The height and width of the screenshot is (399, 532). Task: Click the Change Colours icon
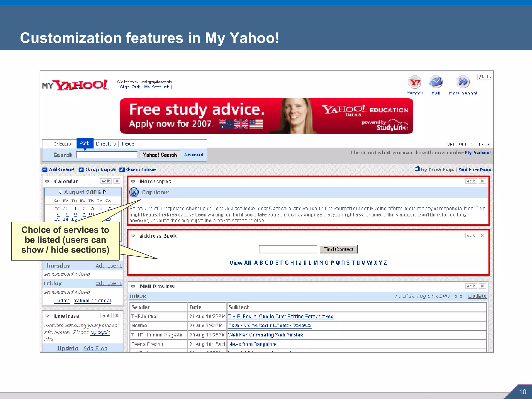[122, 170]
